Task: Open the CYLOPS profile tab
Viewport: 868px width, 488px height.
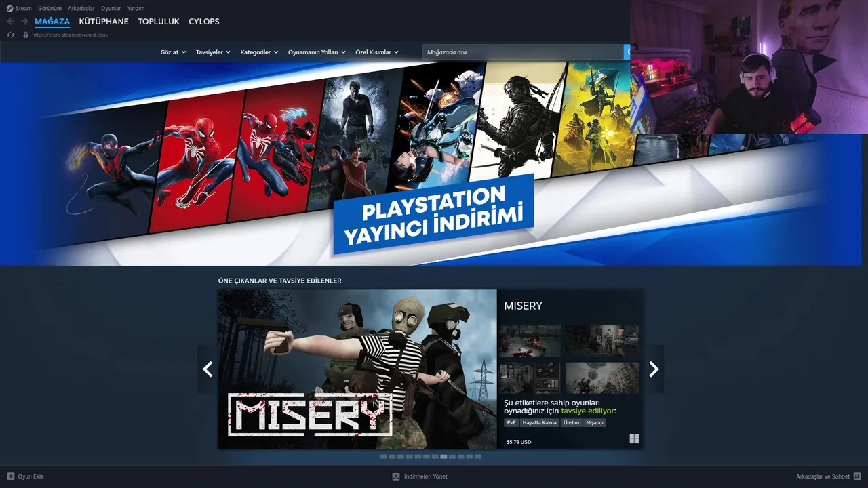Action: [204, 22]
